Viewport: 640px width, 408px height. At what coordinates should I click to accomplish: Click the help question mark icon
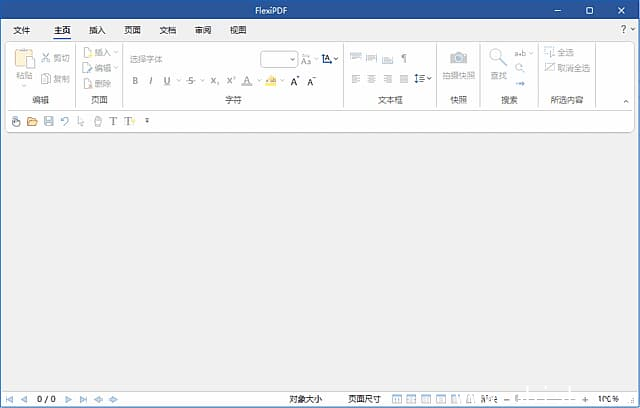(623, 29)
